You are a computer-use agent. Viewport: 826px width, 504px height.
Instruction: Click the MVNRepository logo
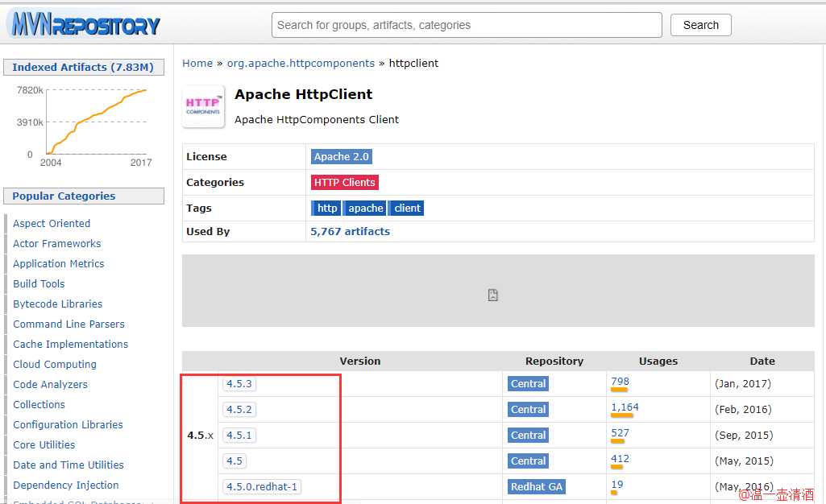(x=85, y=24)
